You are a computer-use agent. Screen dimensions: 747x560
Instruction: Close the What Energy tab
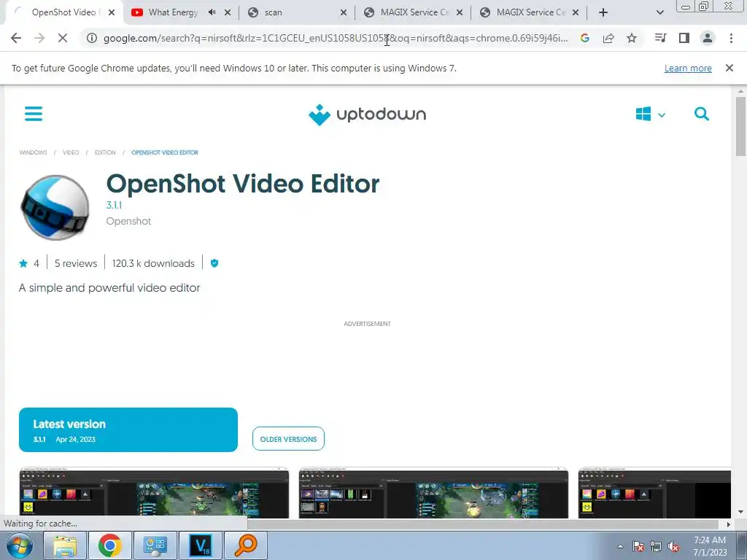(228, 12)
